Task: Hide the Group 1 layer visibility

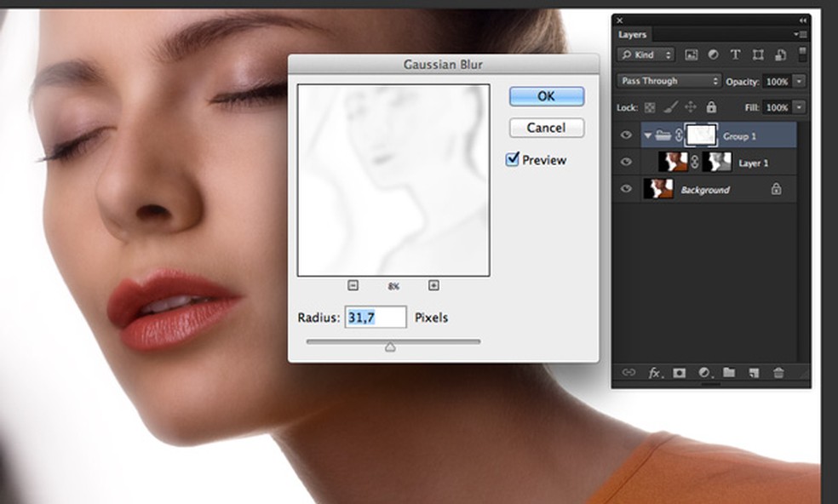Action: 627,135
